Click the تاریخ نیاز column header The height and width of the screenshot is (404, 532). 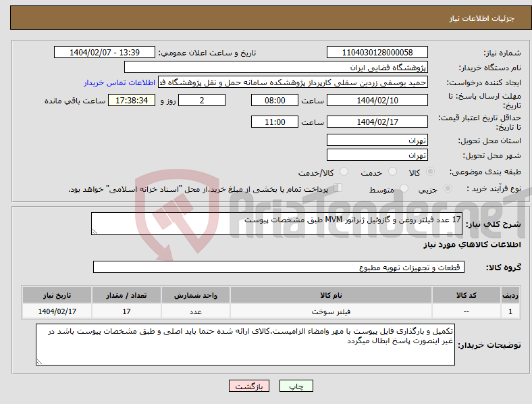coord(57,295)
